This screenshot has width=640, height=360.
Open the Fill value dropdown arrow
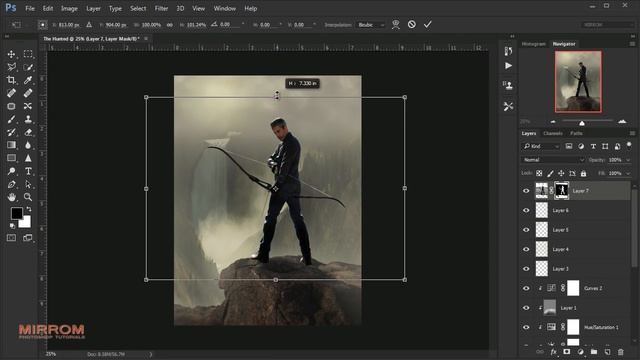[628, 173]
